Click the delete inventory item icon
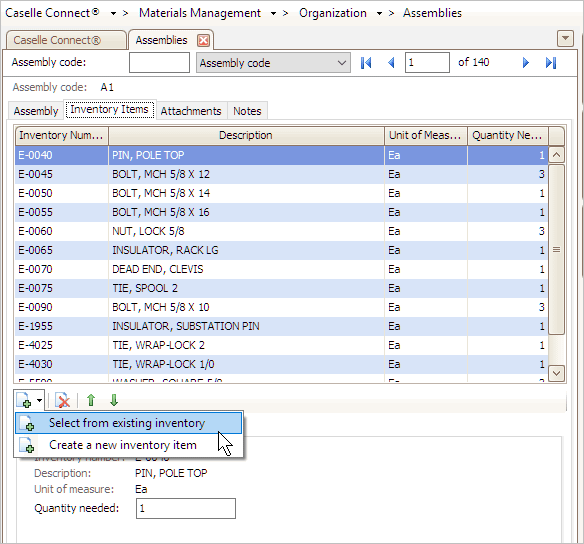584x544 pixels. pos(63,401)
